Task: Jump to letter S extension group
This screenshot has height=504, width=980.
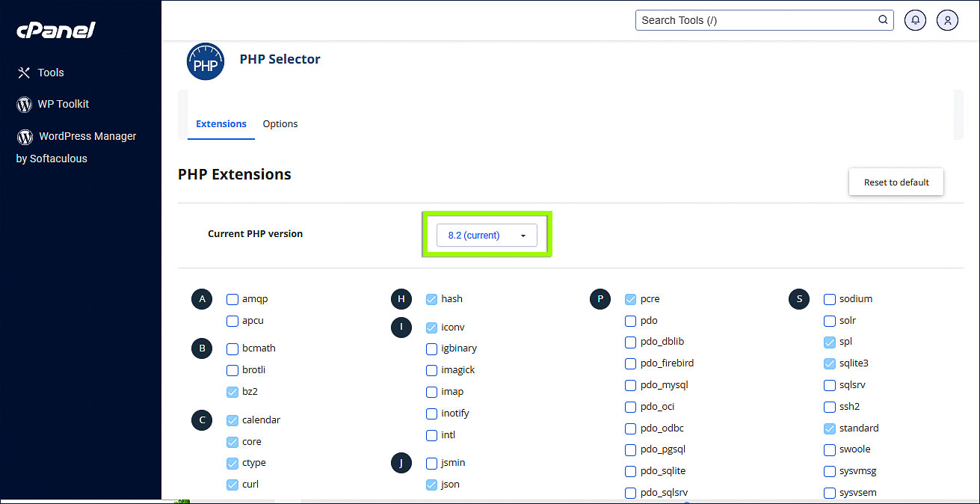Action: tap(799, 299)
